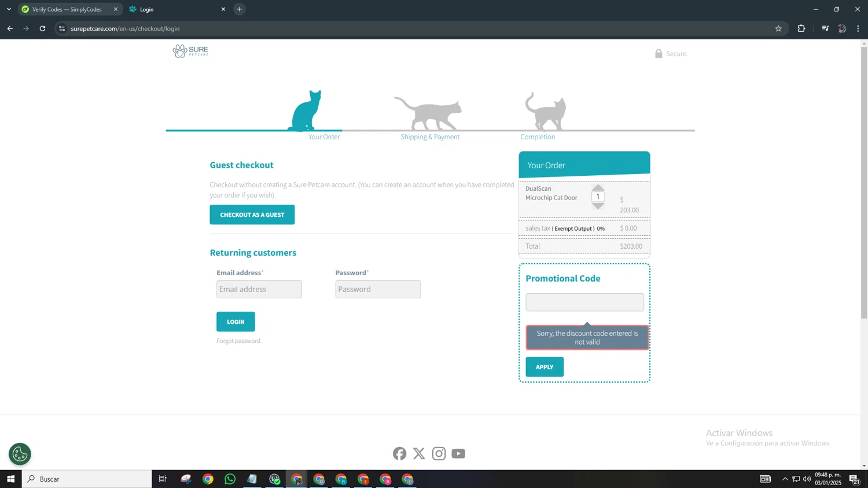Open the Chrome profile avatar
This screenshot has height=488, width=868.
coord(842,28)
